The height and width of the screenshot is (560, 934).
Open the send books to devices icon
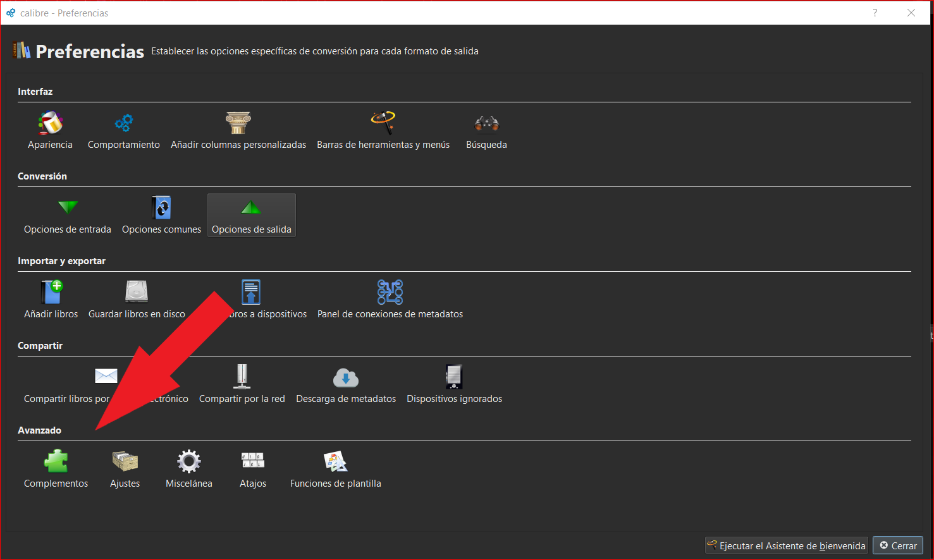tap(251, 292)
